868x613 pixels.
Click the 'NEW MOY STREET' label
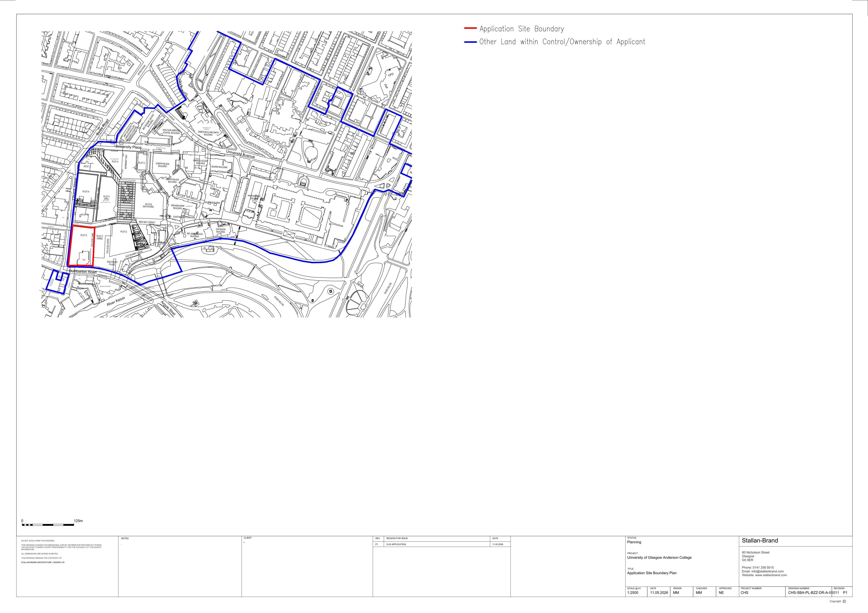(x=147, y=222)
